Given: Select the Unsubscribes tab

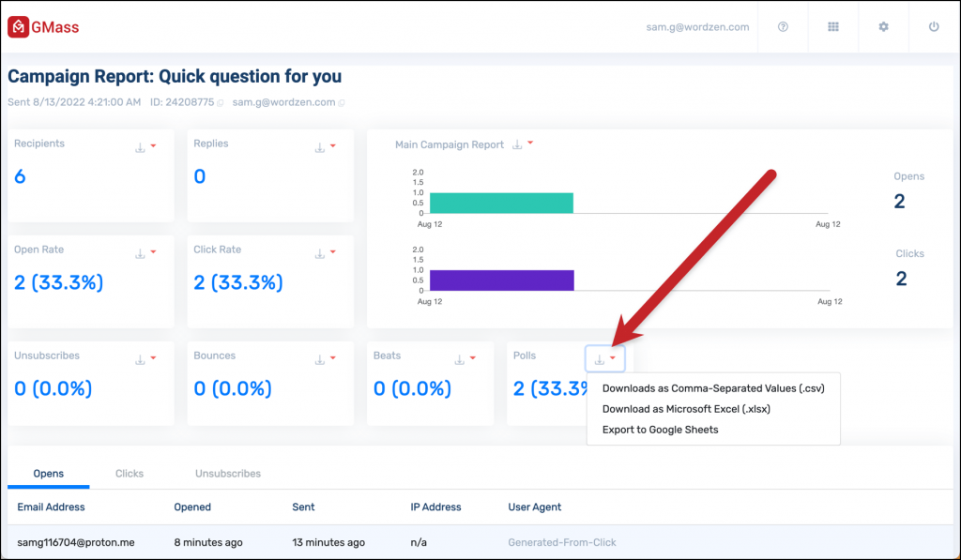Looking at the screenshot, I should (x=227, y=473).
